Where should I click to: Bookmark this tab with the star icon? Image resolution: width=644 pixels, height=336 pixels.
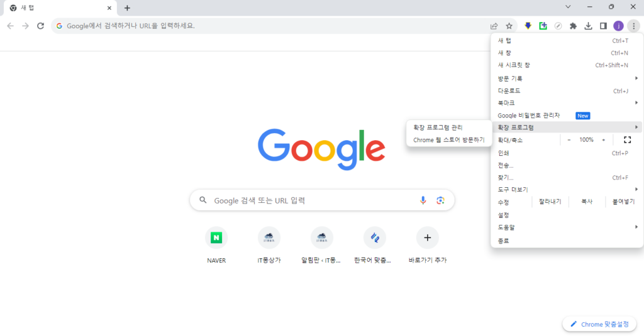click(x=509, y=26)
